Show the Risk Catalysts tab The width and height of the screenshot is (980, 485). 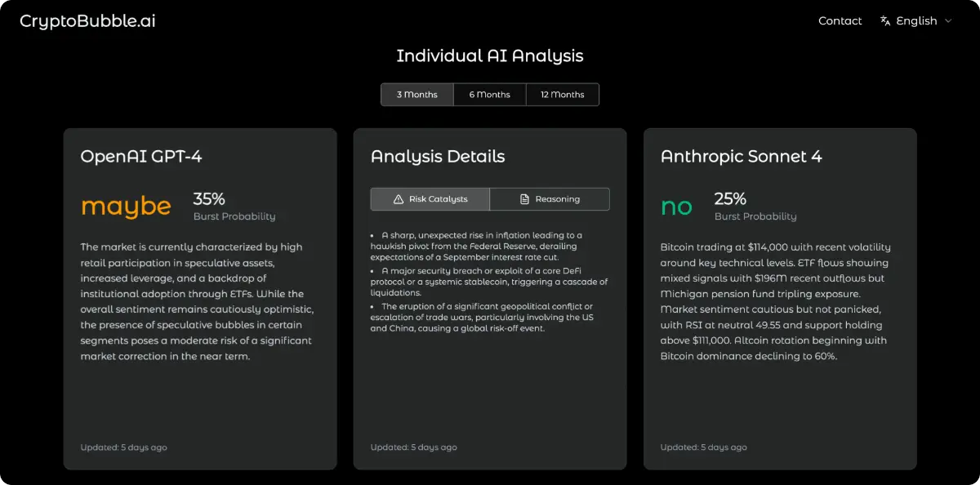430,199
